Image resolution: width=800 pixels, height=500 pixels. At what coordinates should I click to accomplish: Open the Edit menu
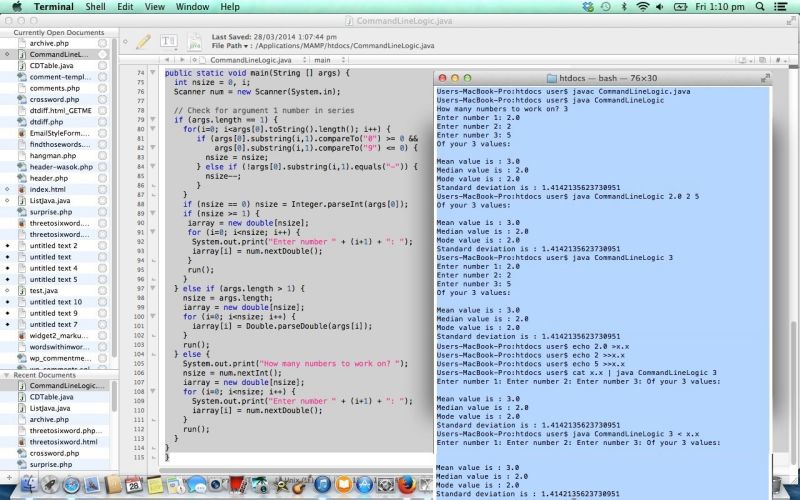pyautogui.click(x=125, y=7)
